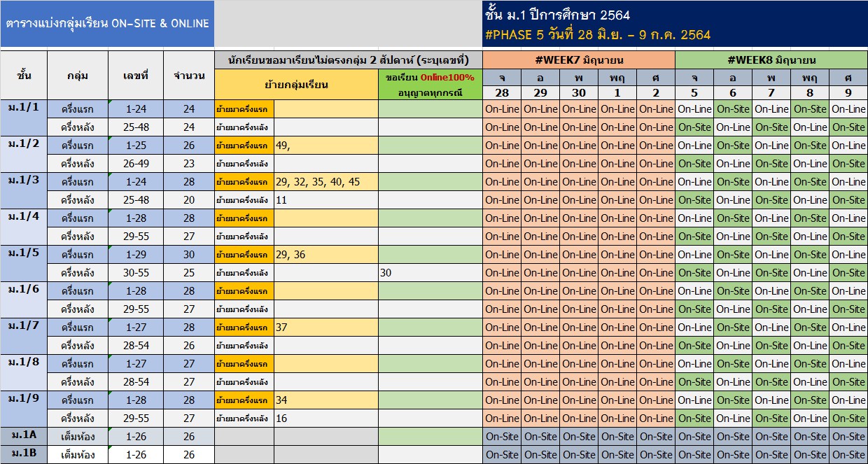
Task: Click the 'ชั้น' column header
Action: tap(24, 75)
